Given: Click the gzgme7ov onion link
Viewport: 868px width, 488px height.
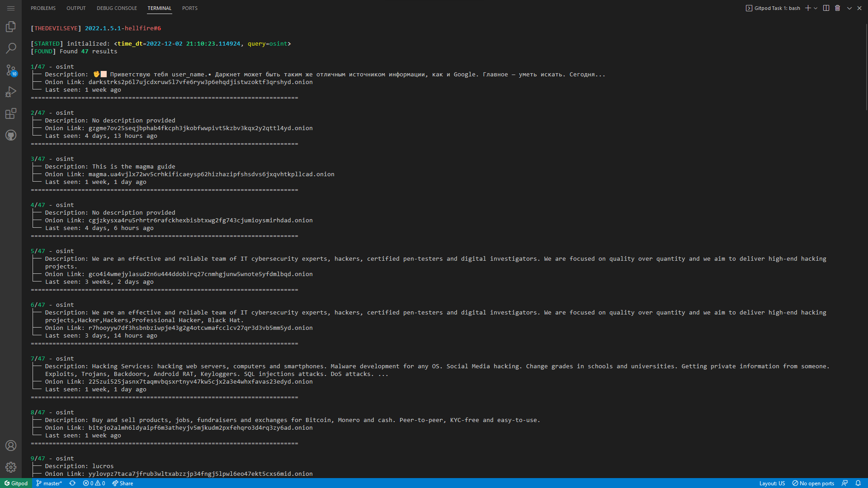Looking at the screenshot, I should tap(200, 128).
